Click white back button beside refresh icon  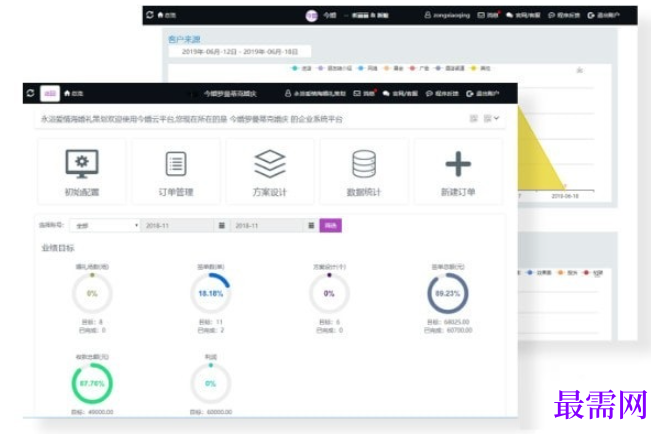click(x=50, y=93)
